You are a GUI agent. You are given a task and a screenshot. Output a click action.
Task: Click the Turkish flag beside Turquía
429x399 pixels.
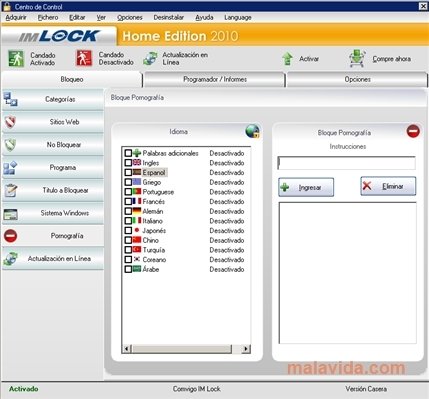(x=137, y=250)
